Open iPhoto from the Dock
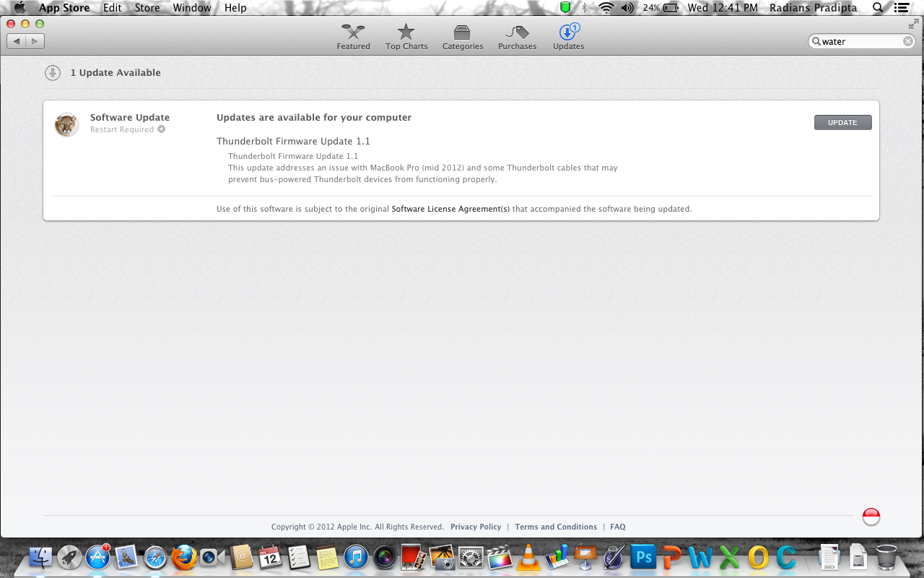The width and height of the screenshot is (924, 578). point(442,557)
